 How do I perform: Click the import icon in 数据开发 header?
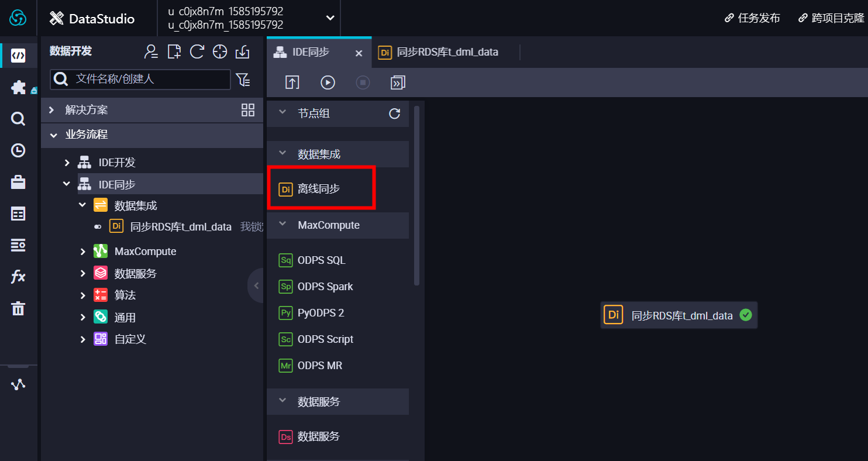point(243,51)
